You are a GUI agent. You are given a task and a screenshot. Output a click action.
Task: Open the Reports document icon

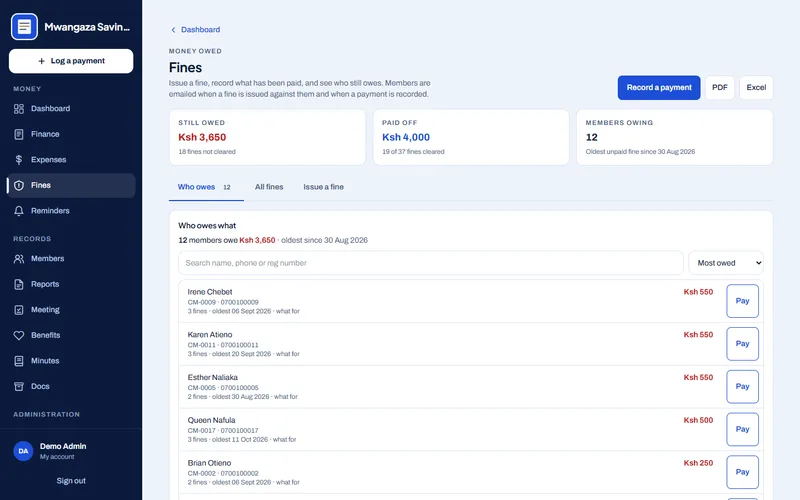tap(19, 284)
